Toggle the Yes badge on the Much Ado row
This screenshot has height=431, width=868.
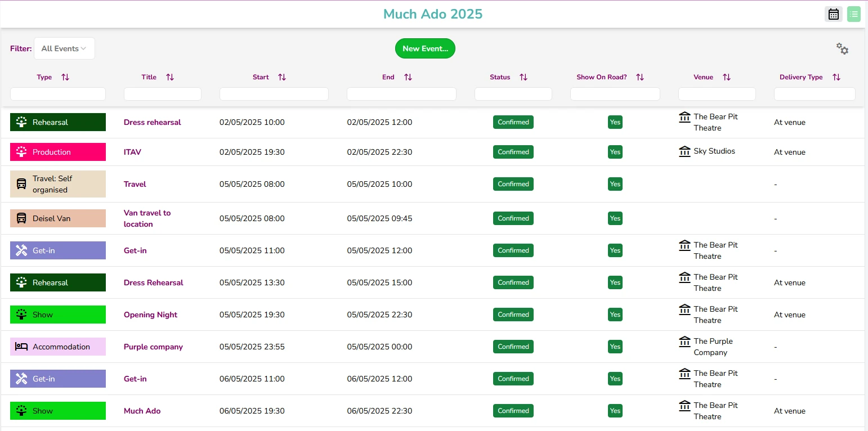tap(615, 411)
